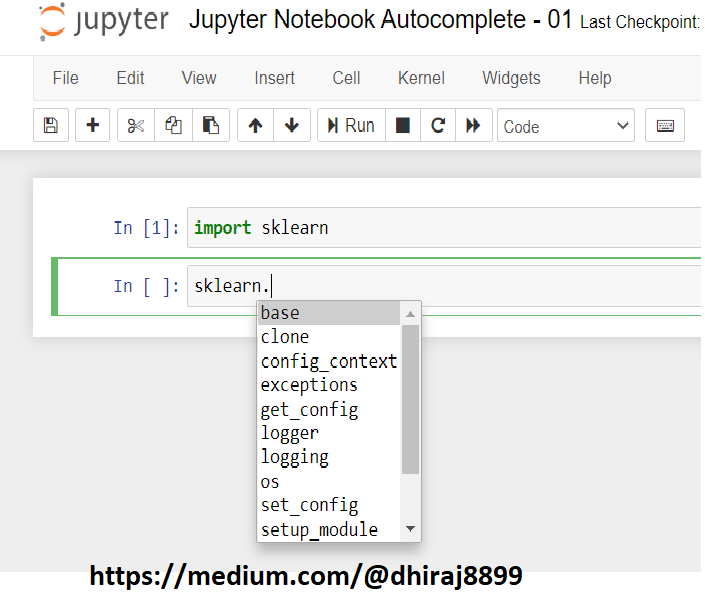The height and width of the screenshot is (606, 705).
Task: Select 'logging' autocomplete suggestion
Action: [x=329, y=457]
